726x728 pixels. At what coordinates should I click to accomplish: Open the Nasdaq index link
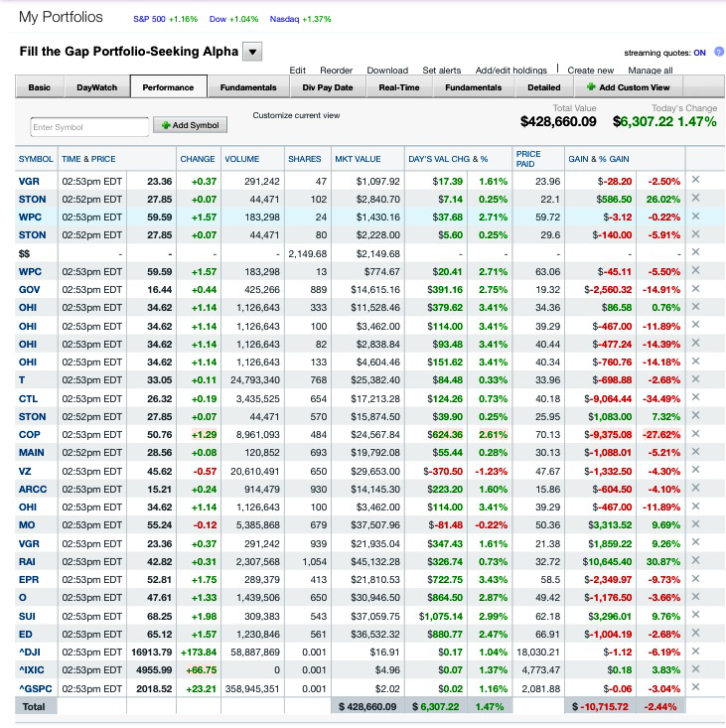285,19
